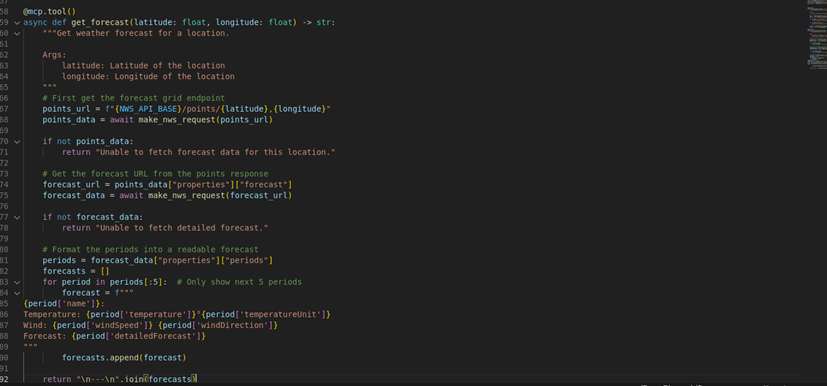
Task: Collapse the get_forecast function fold arrow
Action: click(17, 23)
